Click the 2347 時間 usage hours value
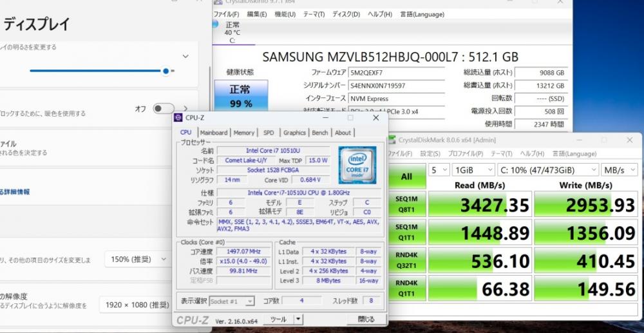The width and height of the screenshot is (644, 333). pos(541,124)
